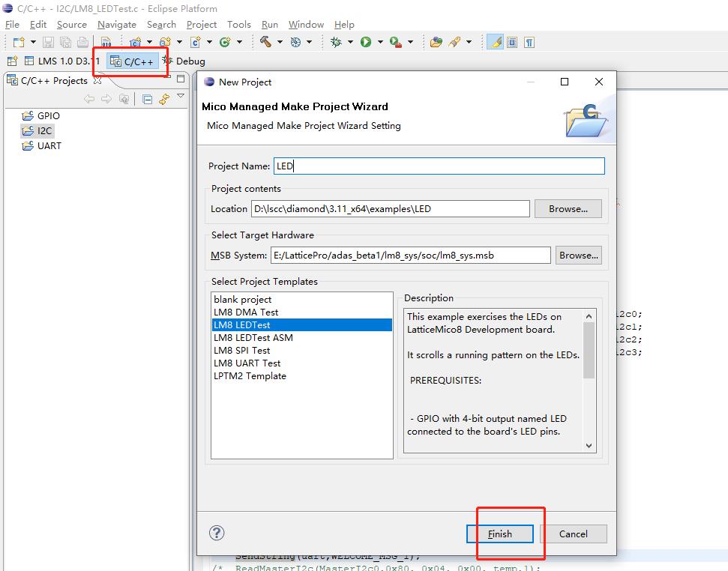Image resolution: width=728 pixels, height=571 pixels.
Task: Toggle Link with Editor in Projects view
Action: click(x=164, y=99)
